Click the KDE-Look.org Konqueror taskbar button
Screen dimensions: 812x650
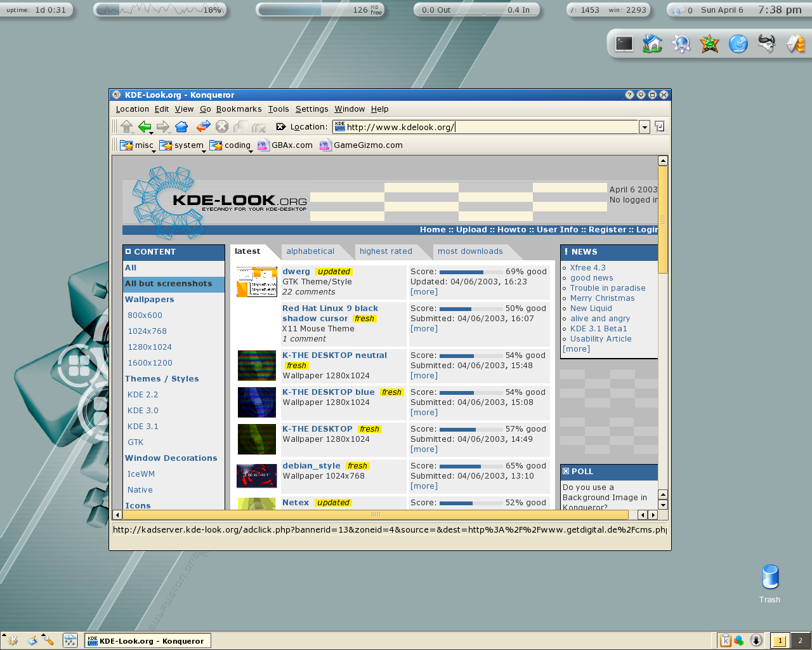coord(148,640)
